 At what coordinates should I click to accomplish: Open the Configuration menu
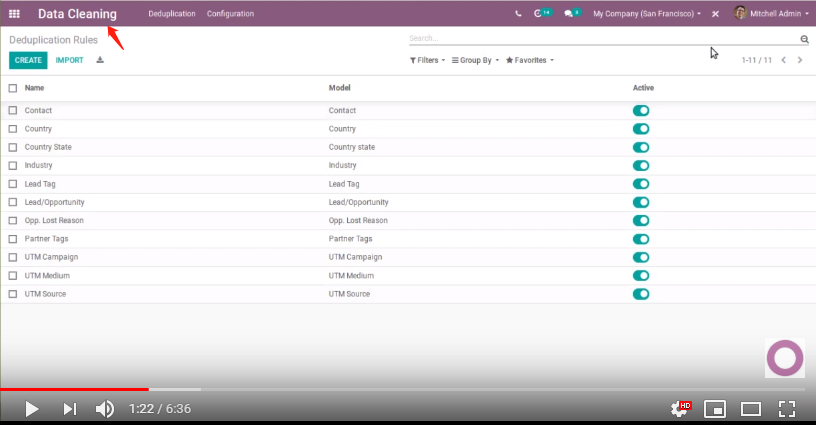(x=230, y=14)
